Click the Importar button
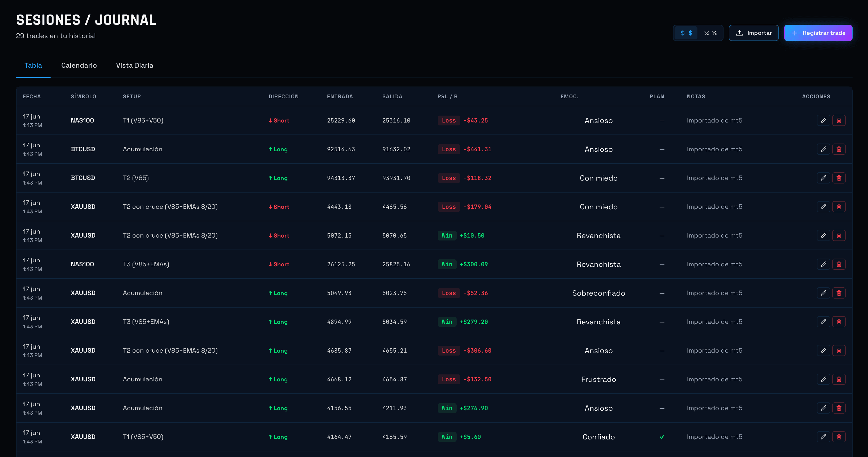Image resolution: width=868 pixels, height=457 pixels. coord(753,33)
